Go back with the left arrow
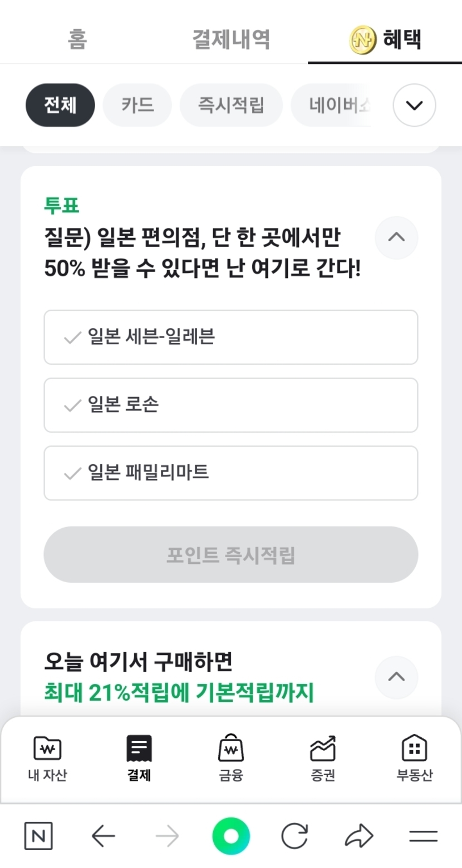This screenshot has width=462, height=868. [x=103, y=836]
